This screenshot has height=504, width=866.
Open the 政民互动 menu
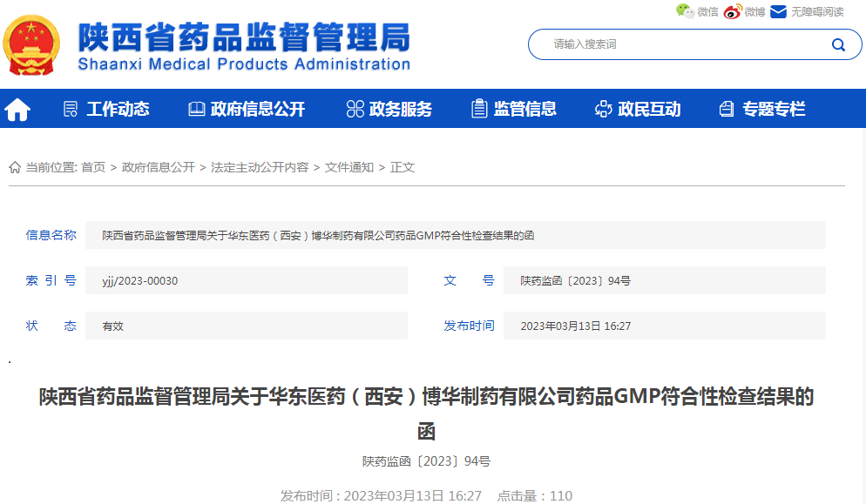pos(649,109)
